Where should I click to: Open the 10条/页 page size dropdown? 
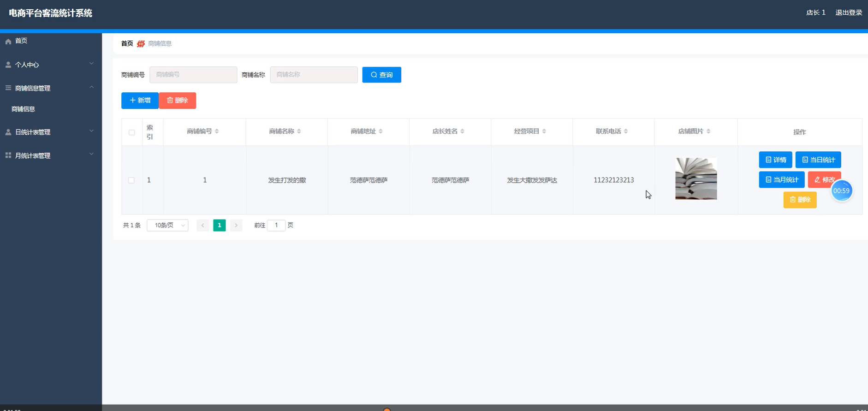(x=167, y=225)
